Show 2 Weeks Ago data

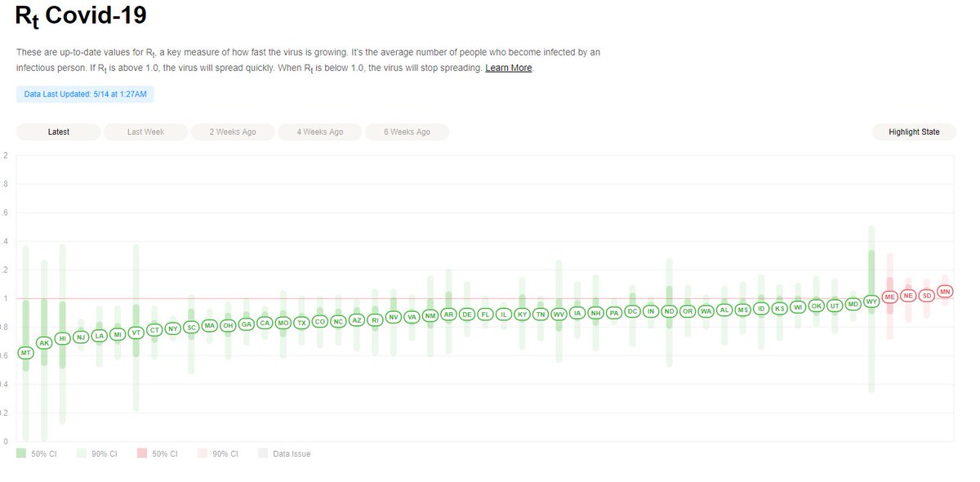233,132
